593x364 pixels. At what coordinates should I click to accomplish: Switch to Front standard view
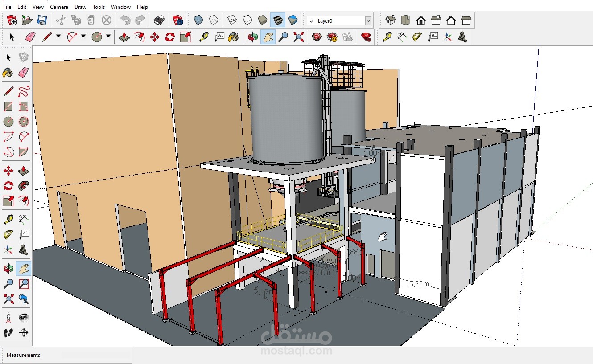[x=421, y=20]
